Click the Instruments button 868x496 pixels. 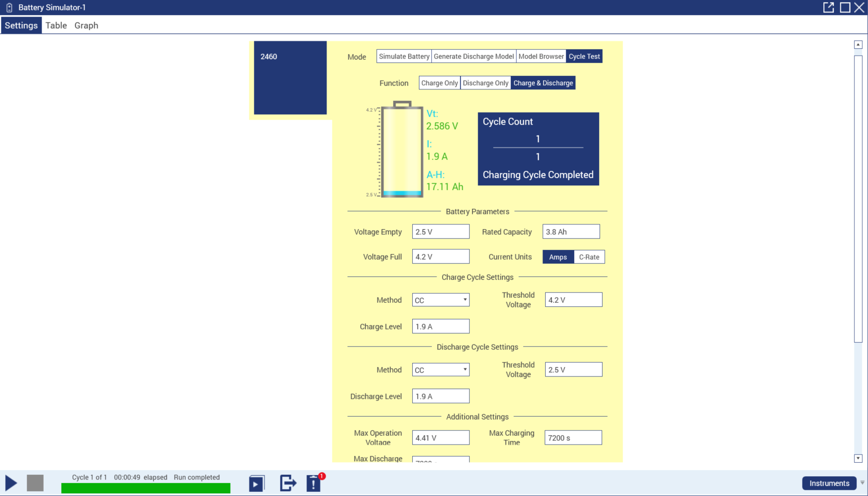point(829,483)
